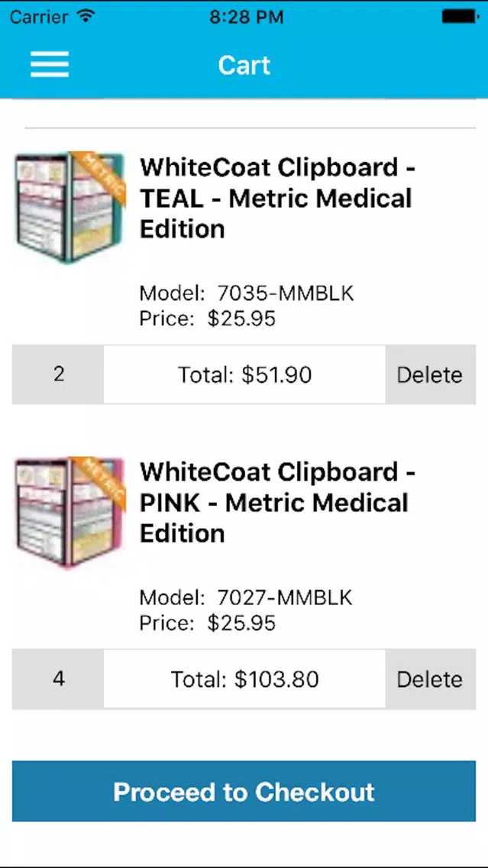Delete the TEAL clipboard from cart
Viewport: 488px width, 868px height.
(429, 374)
